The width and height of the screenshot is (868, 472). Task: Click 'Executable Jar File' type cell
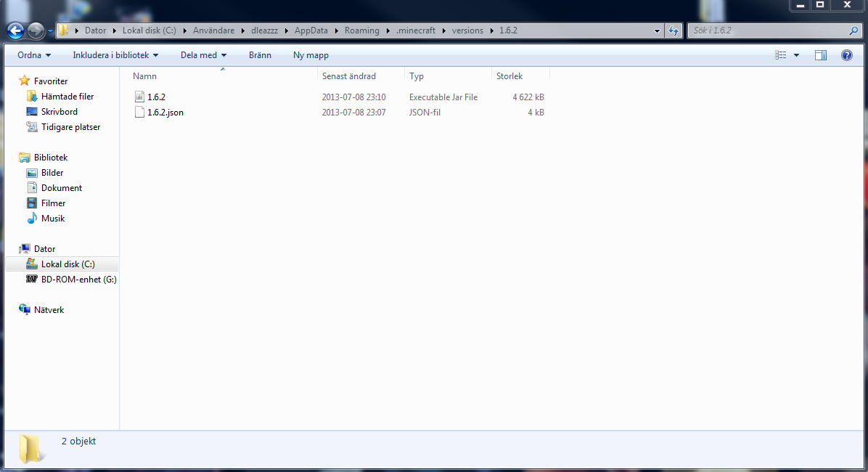[443, 97]
